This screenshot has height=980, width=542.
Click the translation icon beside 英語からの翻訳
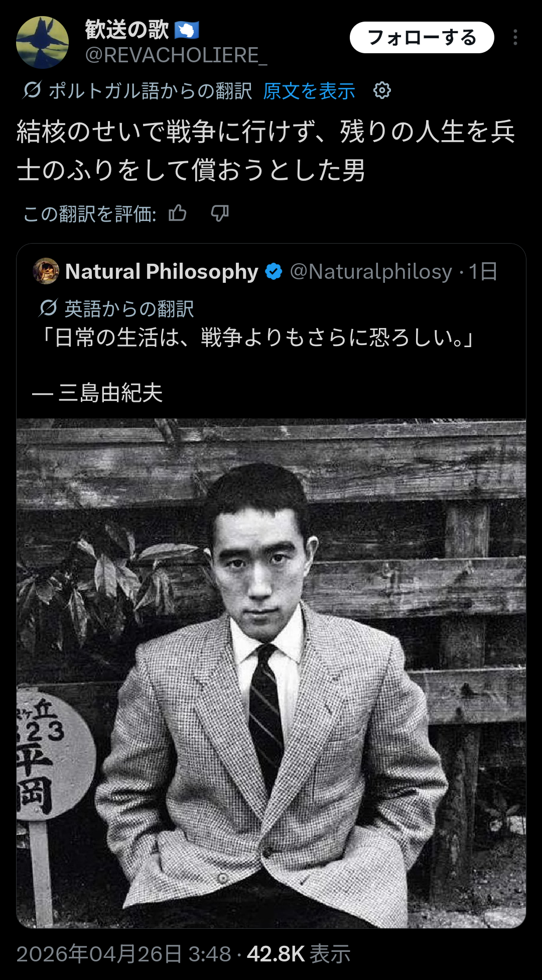[x=48, y=308]
